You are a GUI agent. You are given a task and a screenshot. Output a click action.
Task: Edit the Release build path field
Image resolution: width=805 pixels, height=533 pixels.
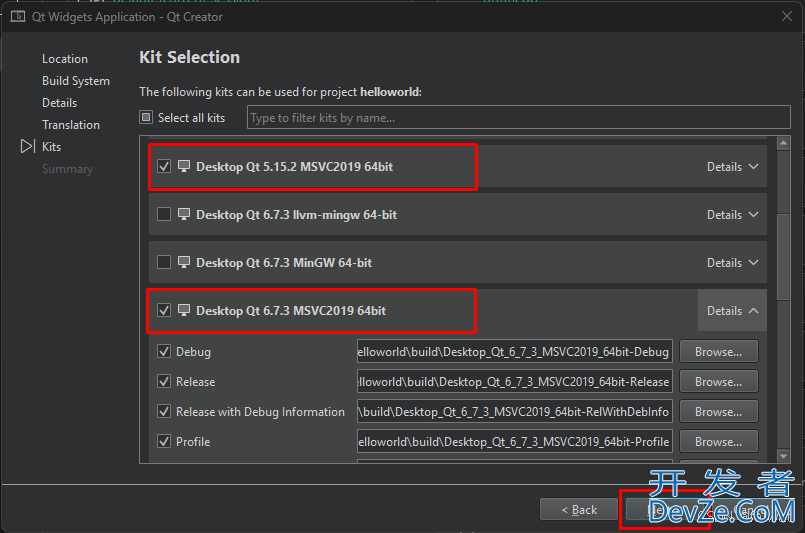[x=514, y=382]
